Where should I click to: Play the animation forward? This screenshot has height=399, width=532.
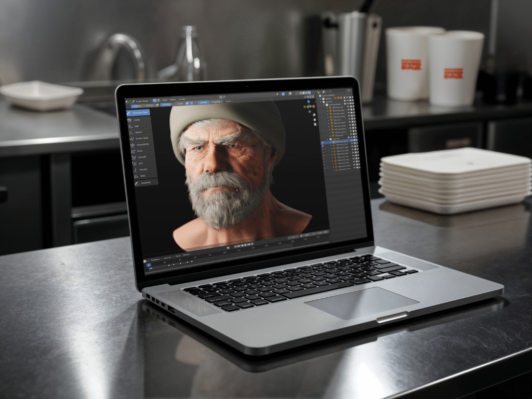tap(245, 245)
